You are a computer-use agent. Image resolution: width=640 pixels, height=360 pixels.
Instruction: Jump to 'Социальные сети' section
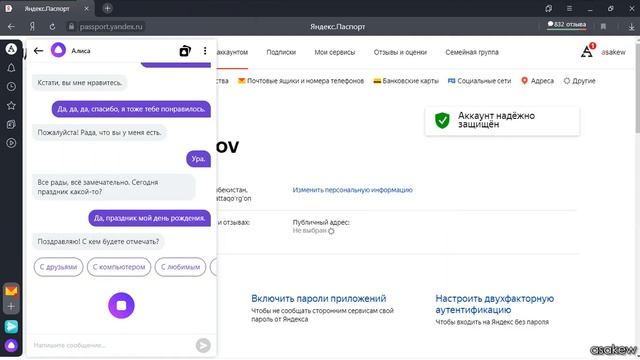[x=479, y=81]
